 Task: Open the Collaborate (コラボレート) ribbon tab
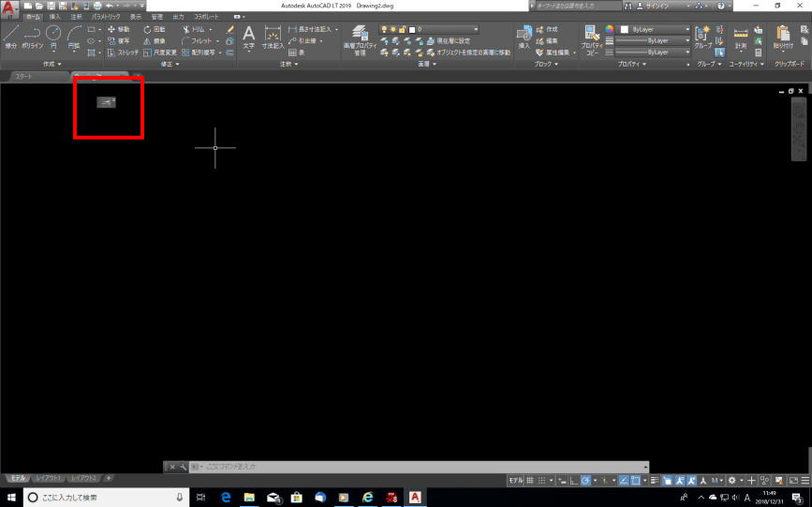click(206, 17)
